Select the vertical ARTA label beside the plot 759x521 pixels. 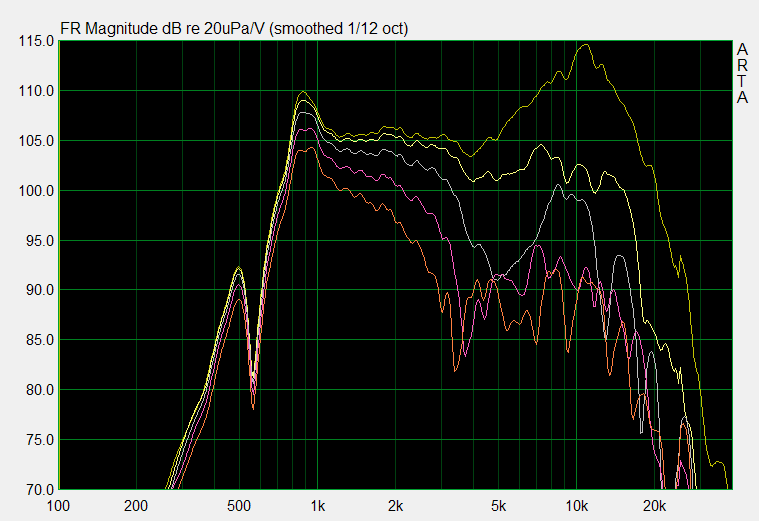coord(743,74)
